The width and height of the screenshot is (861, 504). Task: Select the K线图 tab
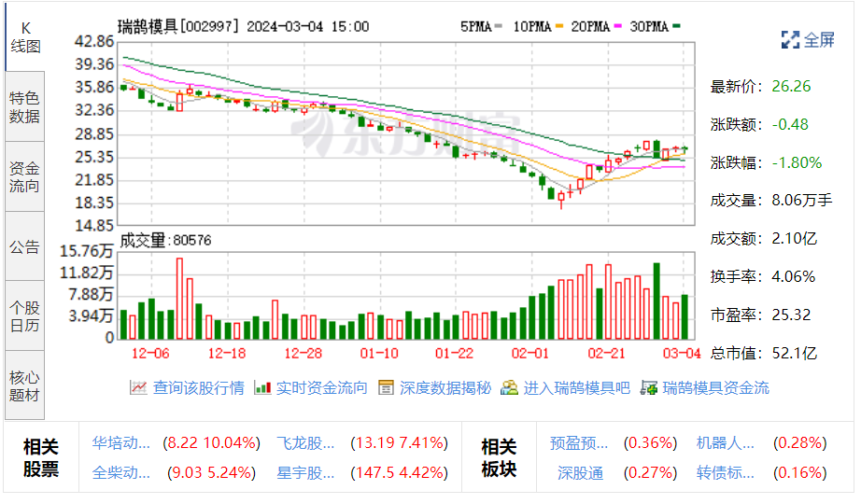(25, 37)
